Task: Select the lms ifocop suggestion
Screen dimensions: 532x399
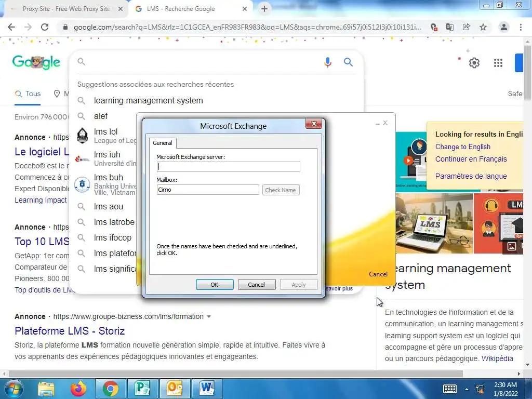Action: [x=112, y=238]
